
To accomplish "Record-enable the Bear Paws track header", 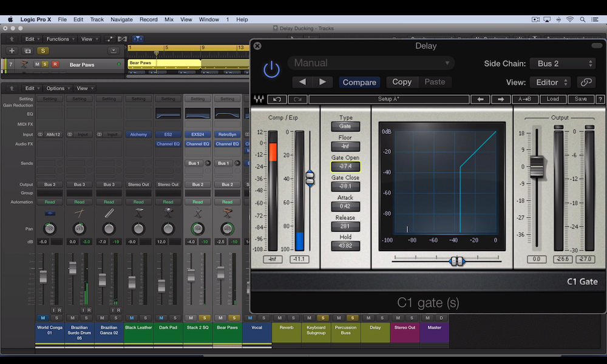I will (55, 64).
